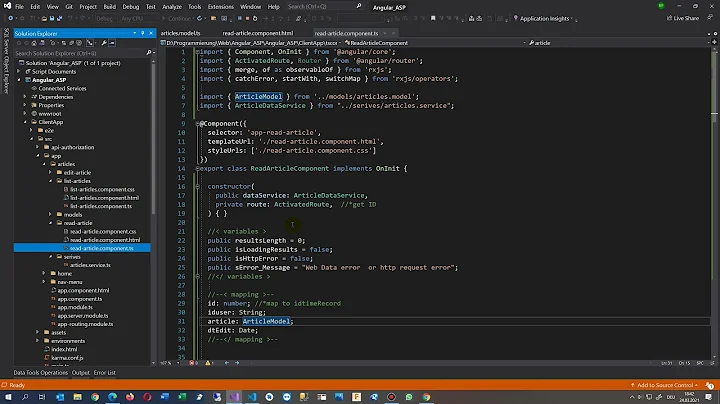This screenshot has height=404, width=720.
Task: Switch to the read-article.component.html tab
Action: click(x=258, y=33)
